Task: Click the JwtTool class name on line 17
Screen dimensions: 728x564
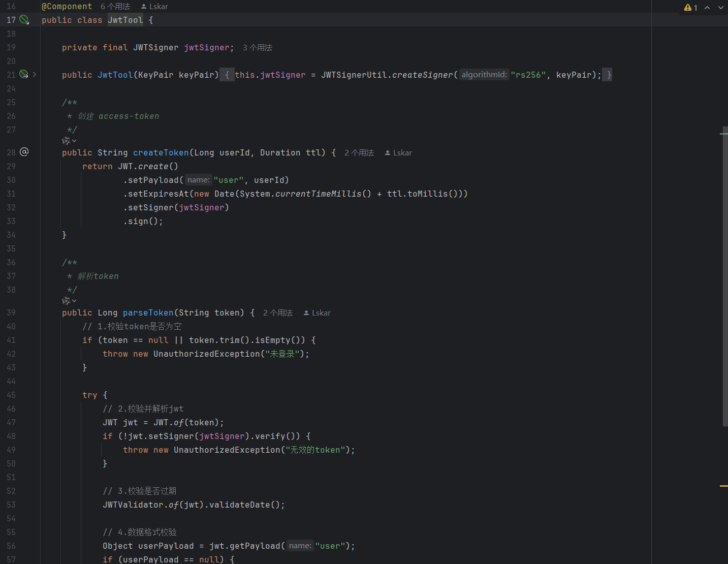Action: (125, 20)
